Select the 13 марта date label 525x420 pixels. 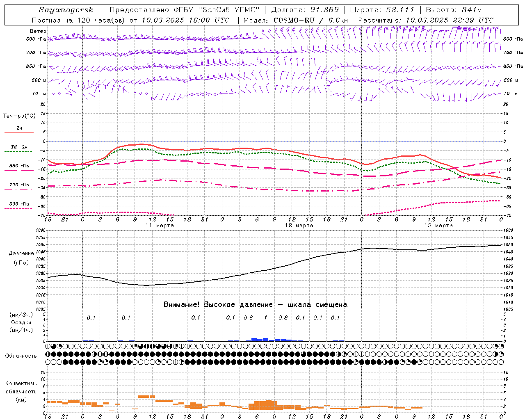pos(438,226)
